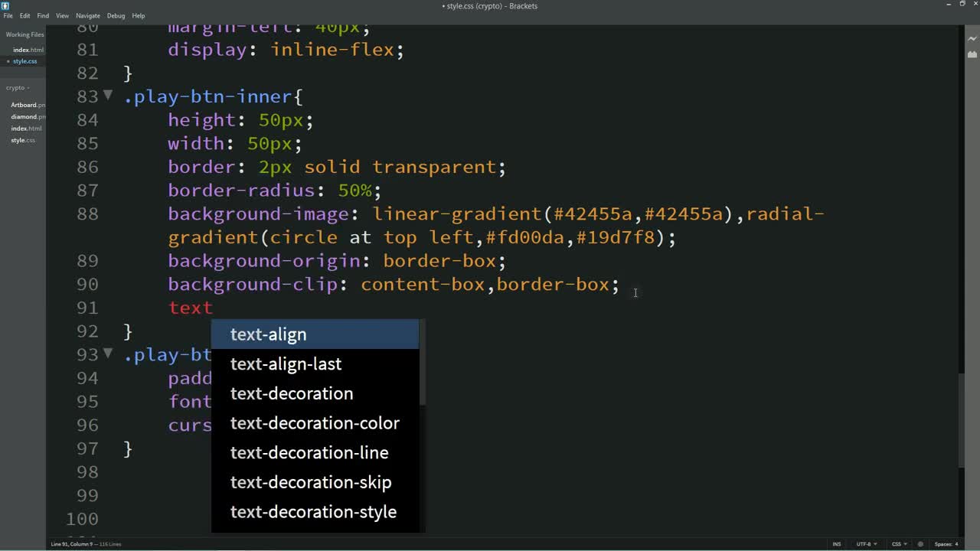Toggle INS insert mode in status bar

tap(836, 544)
